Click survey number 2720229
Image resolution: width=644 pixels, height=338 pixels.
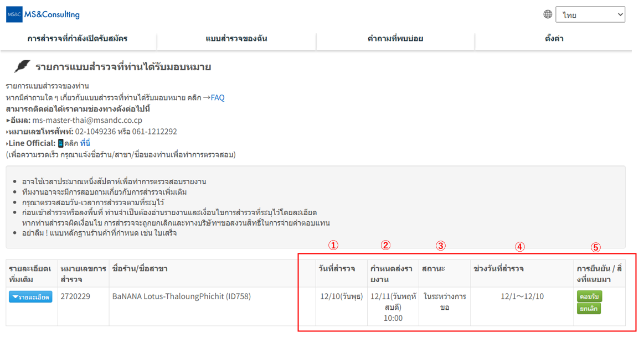(75, 296)
